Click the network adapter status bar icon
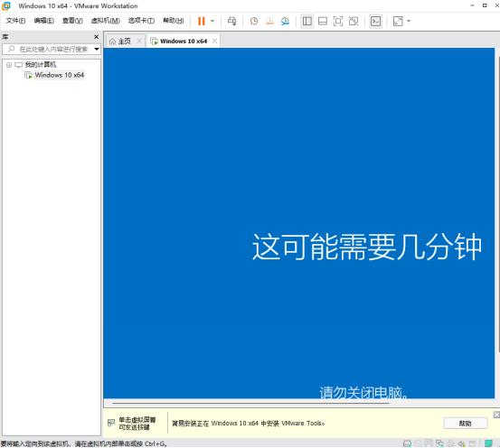This screenshot has width=500, height=448. (439, 443)
